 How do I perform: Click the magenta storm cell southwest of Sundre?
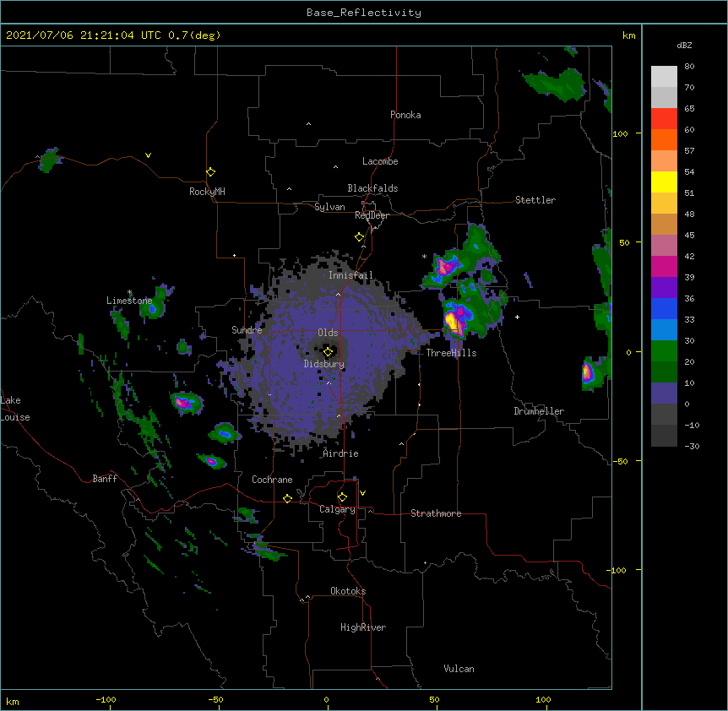[183, 402]
